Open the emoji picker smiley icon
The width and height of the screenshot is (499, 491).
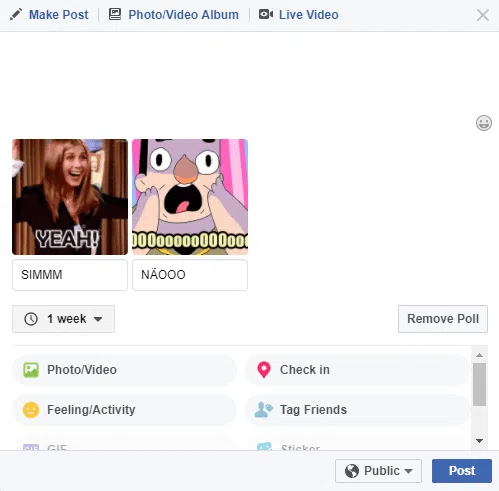[x=484, y=123]
